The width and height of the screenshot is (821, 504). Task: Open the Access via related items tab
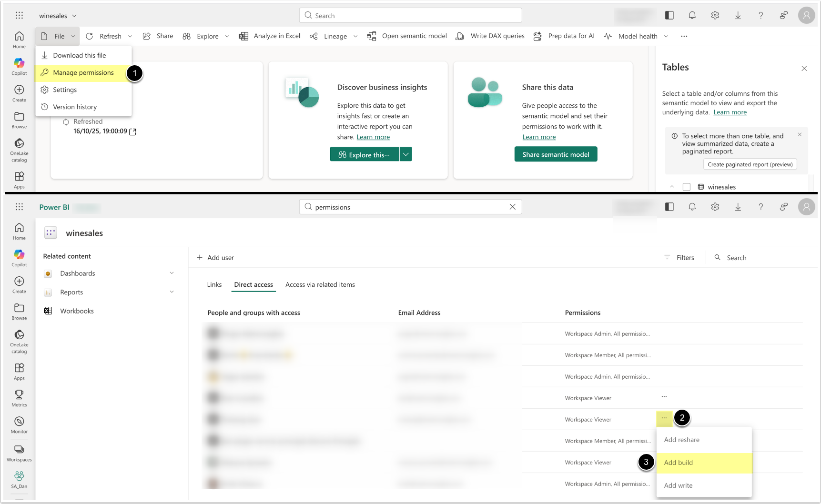click(x=320, y=284)
